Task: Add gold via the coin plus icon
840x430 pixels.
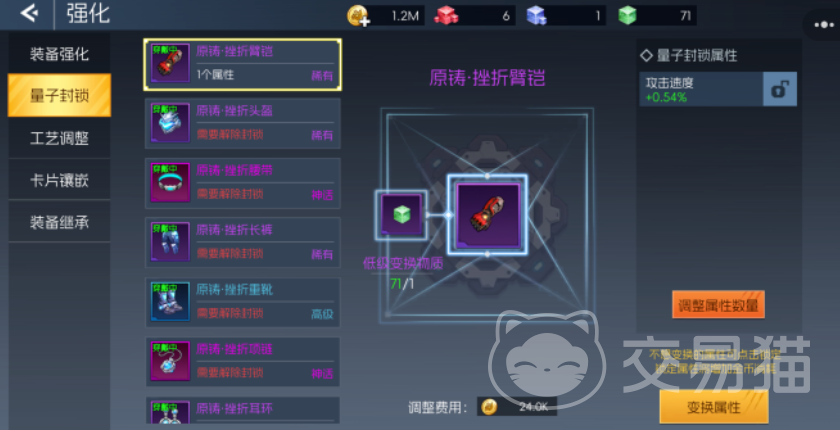Action: (x=358, y=16)
